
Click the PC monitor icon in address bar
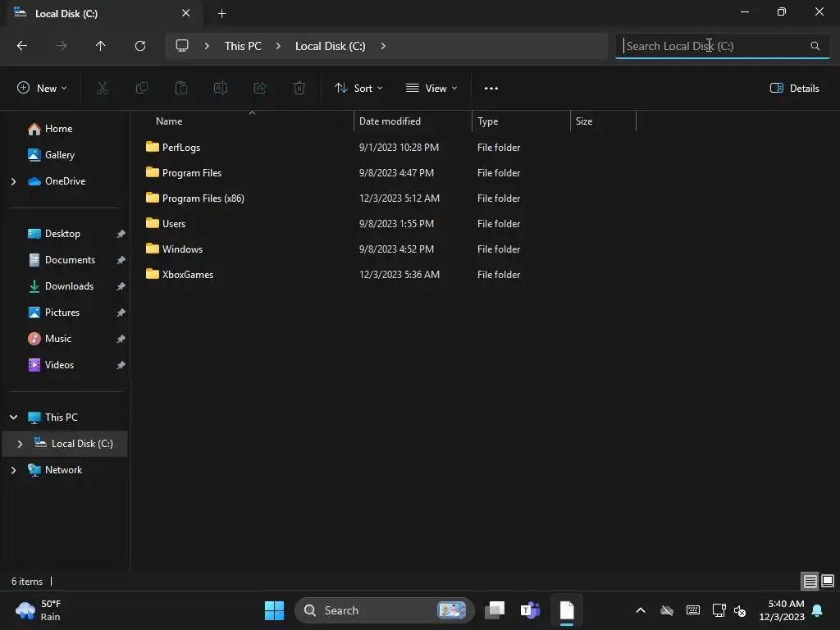[182, 46]
